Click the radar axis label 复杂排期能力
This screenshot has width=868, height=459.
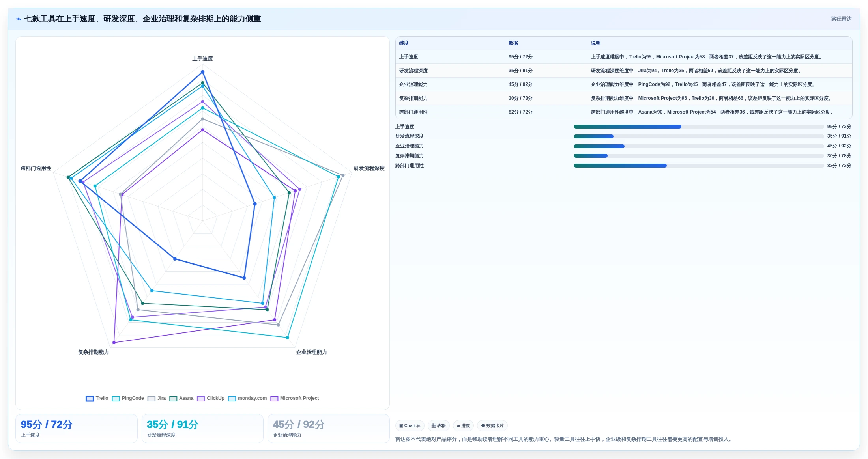coord(94,352)
